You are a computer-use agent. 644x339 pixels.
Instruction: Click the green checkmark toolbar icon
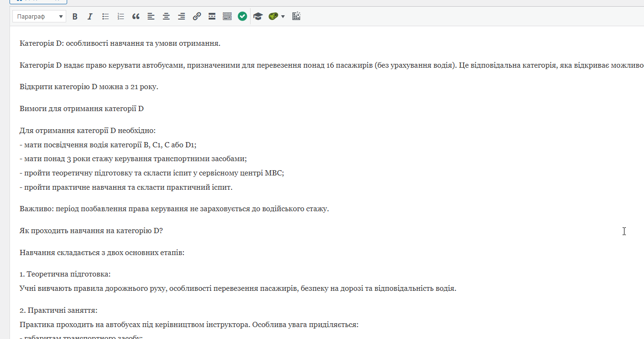pyautogui.click(x=242, y=17)
